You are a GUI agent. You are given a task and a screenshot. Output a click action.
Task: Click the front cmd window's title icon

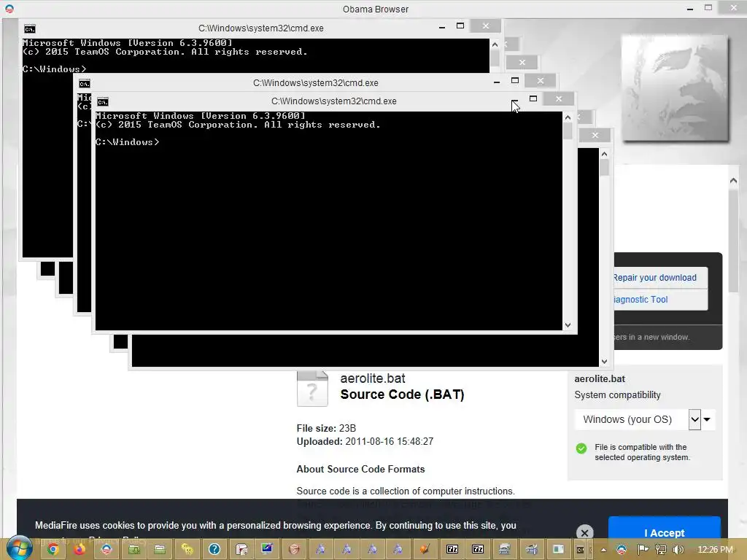coord(103,102)
